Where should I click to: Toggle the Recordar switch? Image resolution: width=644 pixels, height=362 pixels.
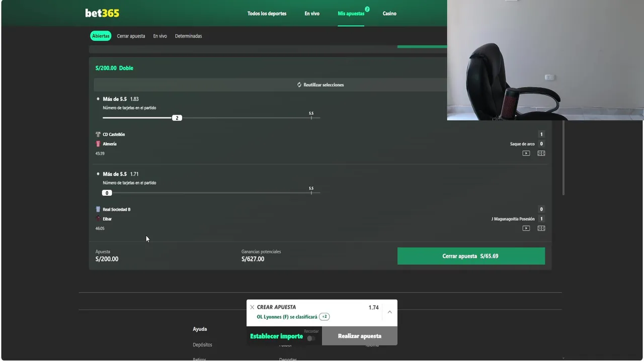pyautogui.click(x=311, y=338)
